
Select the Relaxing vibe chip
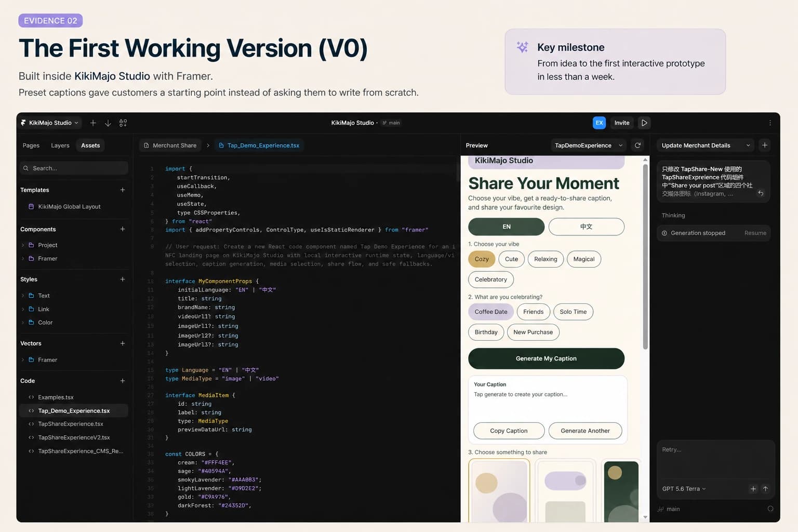point(546,259)
